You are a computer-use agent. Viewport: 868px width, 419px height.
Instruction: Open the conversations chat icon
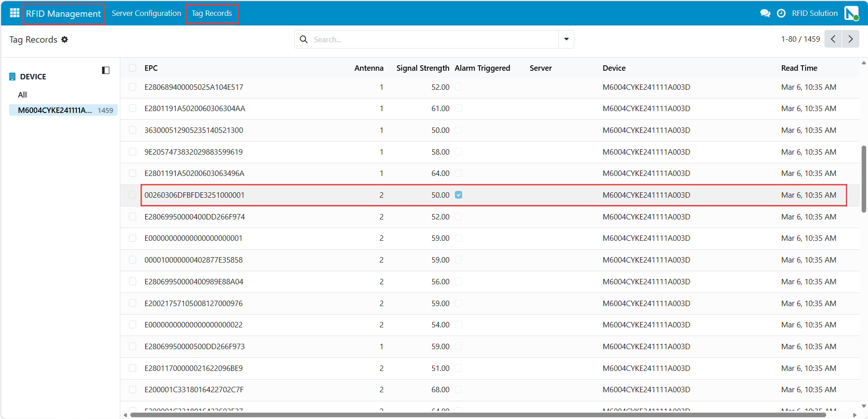point(765,13)
